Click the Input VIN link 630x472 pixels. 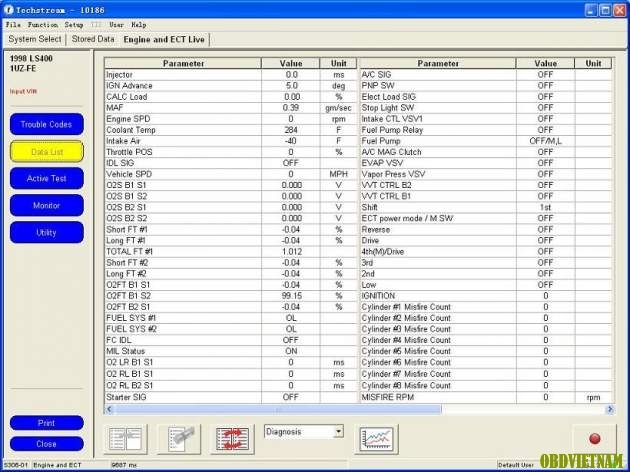pos(23,92)
